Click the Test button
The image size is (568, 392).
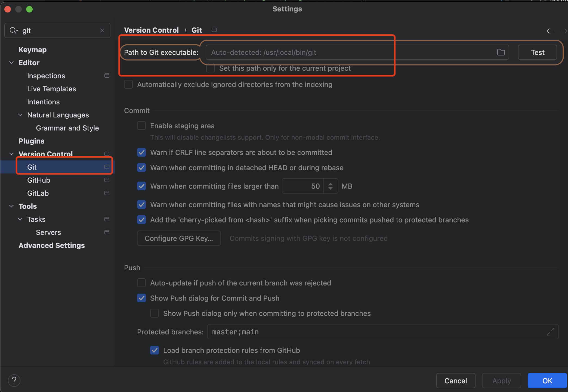537,52
